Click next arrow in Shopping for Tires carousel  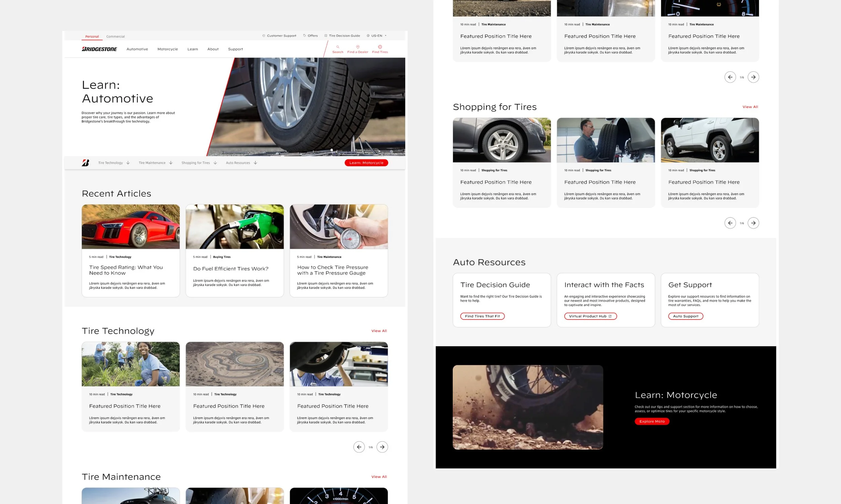coord(753,223)
